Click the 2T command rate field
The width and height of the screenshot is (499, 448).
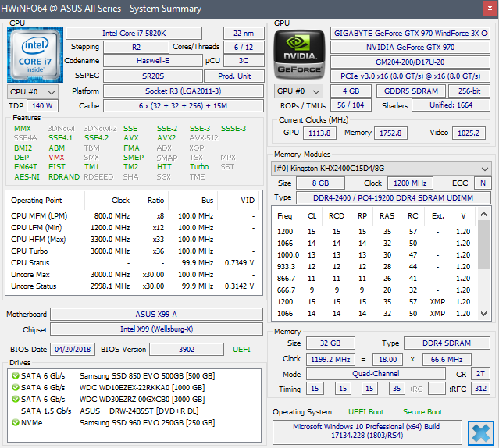coord(480,374)
